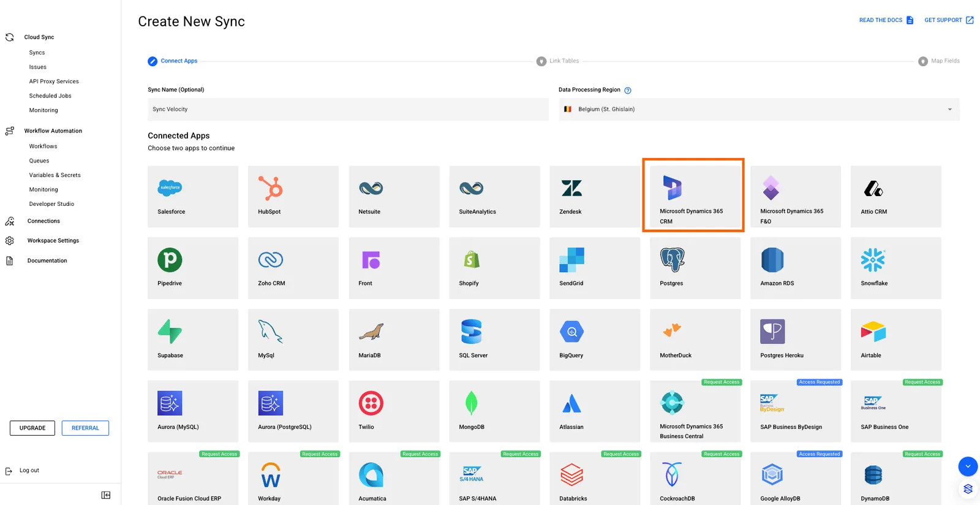Select the MotherDuck app card

(x=695, y=340)
